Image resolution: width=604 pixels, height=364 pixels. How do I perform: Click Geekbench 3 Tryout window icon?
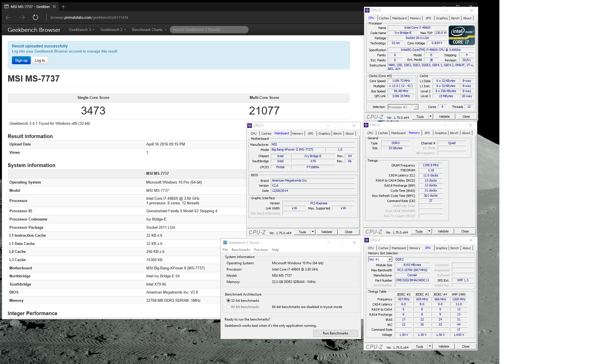tap(225, 243)
